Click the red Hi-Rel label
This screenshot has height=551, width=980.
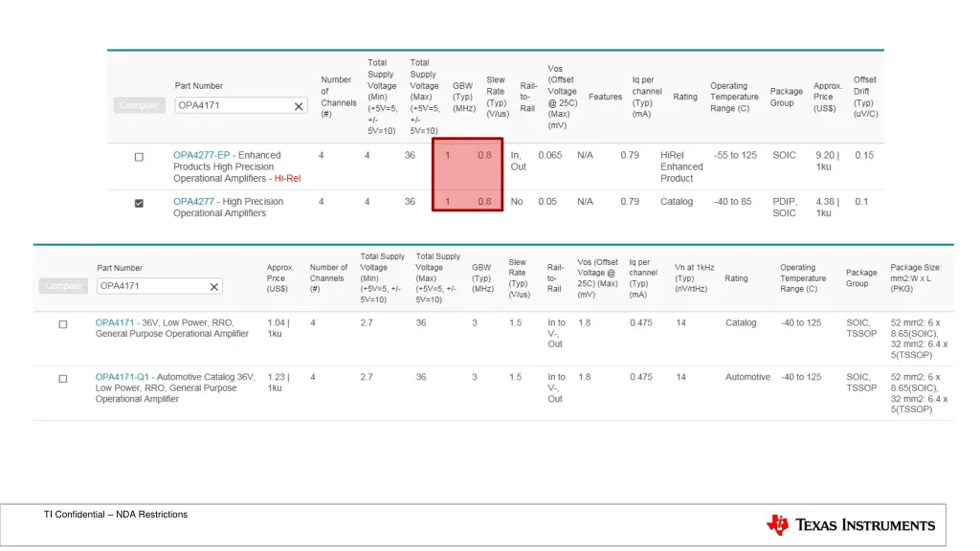(287, 178)
